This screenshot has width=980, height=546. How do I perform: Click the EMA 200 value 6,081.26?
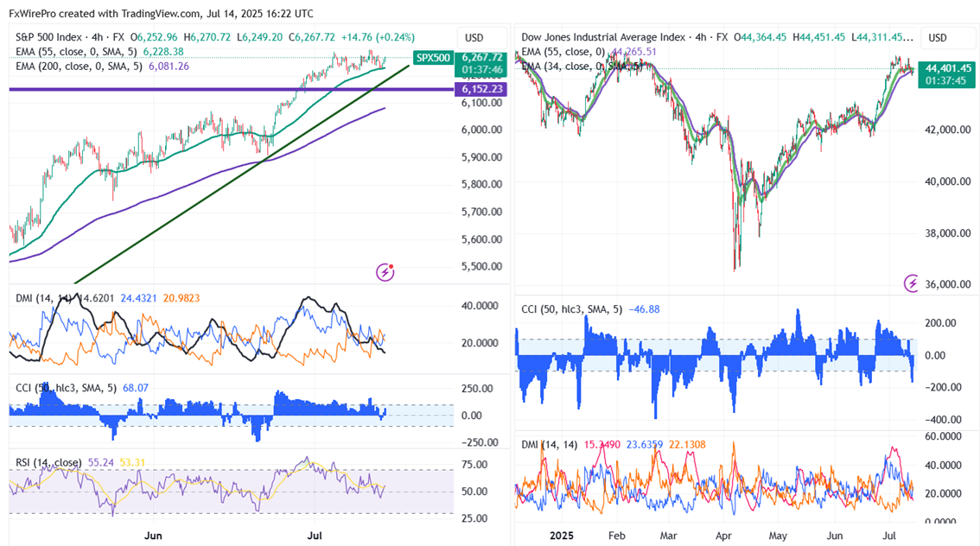[x=169, y=67]
